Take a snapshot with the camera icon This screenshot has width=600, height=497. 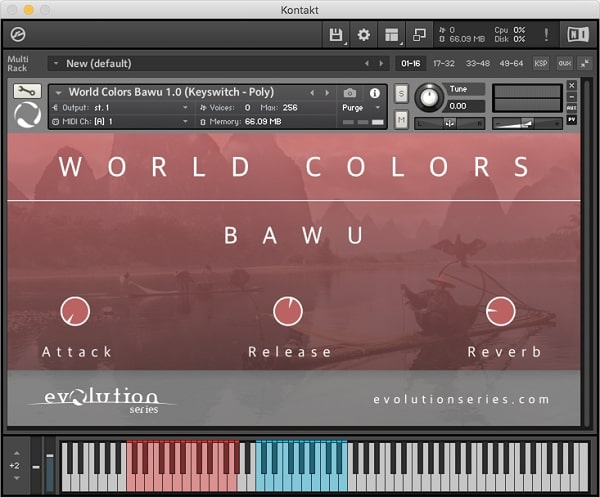351,93
